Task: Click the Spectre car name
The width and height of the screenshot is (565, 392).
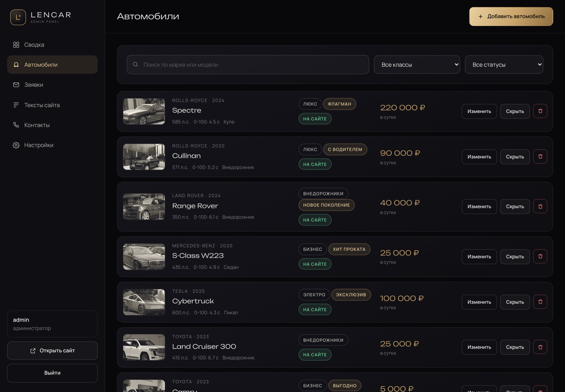Action: (x=187, y=110)
